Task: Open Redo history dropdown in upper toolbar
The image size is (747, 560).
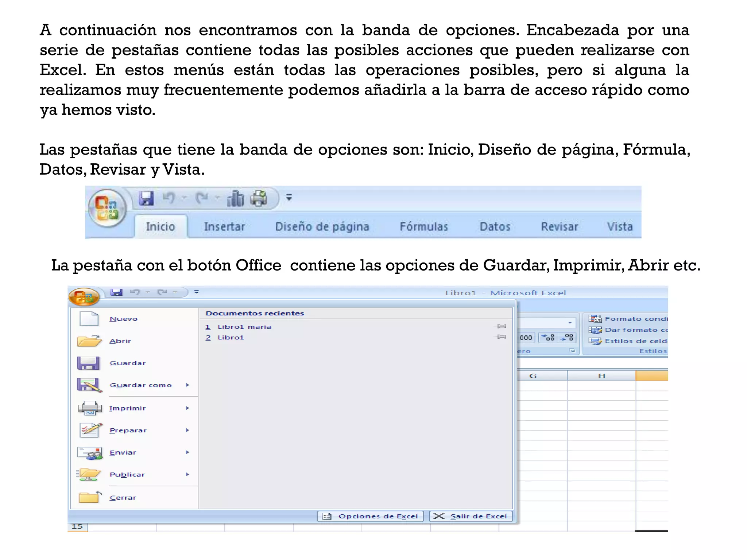Action: [217, 198]
